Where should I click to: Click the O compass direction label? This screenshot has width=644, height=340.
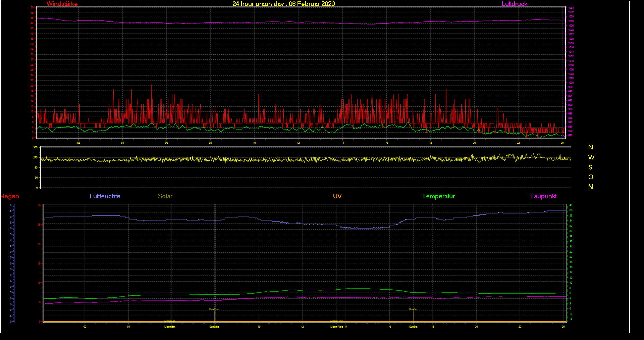click(x=591, y=177)
